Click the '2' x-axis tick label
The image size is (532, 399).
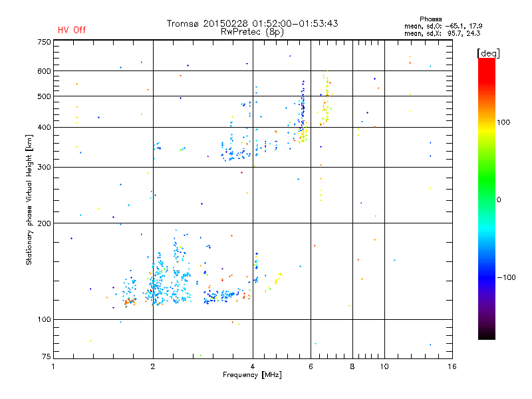pos(153,366)
